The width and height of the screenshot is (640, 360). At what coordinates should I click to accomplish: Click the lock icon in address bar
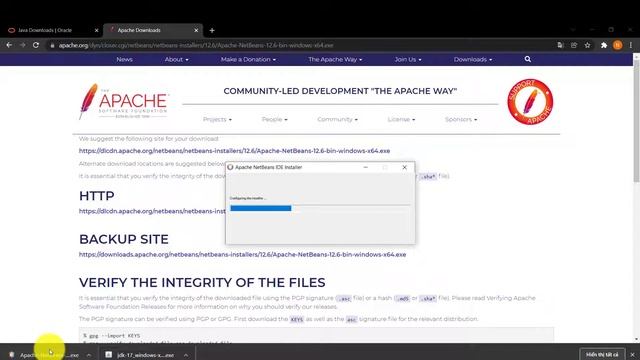click(x=52, y=45)
